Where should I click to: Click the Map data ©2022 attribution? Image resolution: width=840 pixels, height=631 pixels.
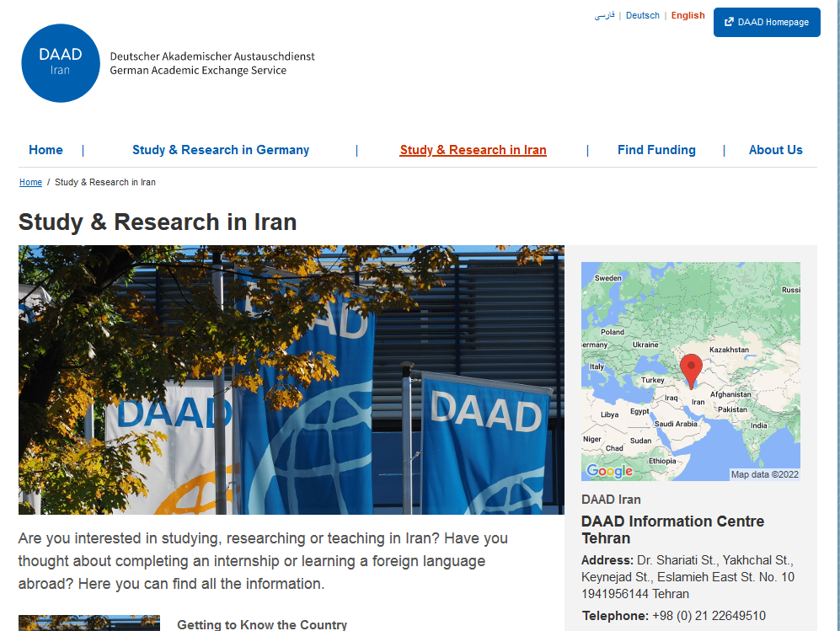tap(764, 473)
